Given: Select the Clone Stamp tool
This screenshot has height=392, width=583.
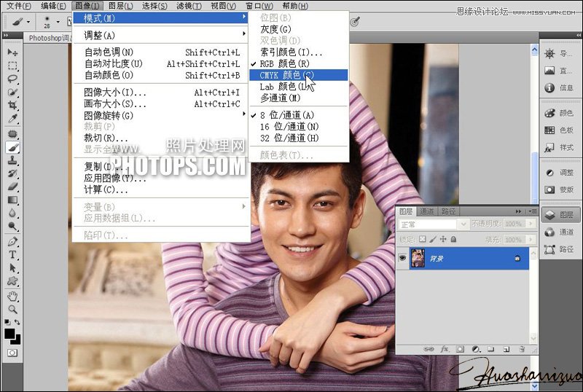Looking at the screenshot, I should [x=12, y=160].
